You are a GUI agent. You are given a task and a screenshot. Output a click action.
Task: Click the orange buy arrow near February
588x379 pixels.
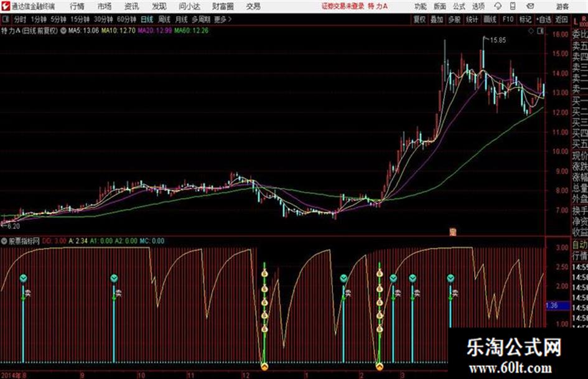pos(379,366)
